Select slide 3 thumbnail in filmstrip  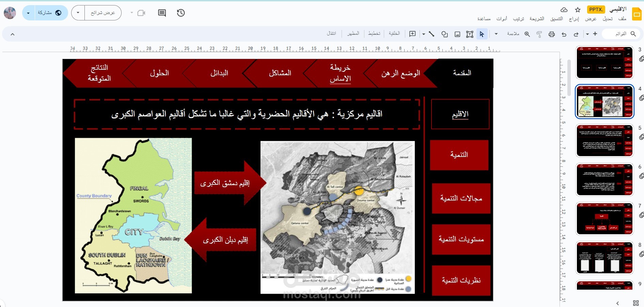pos(604,63)
